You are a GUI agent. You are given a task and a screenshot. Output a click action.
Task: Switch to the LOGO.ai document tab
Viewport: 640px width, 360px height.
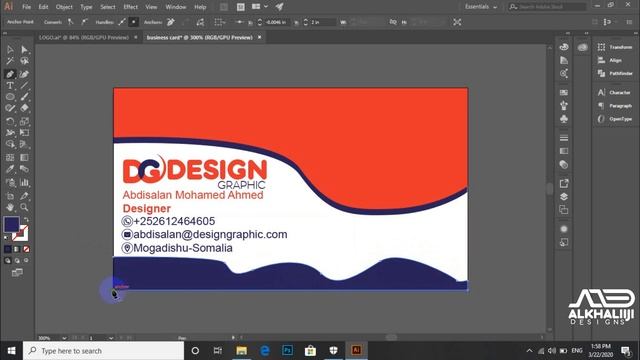coord(84,37)
